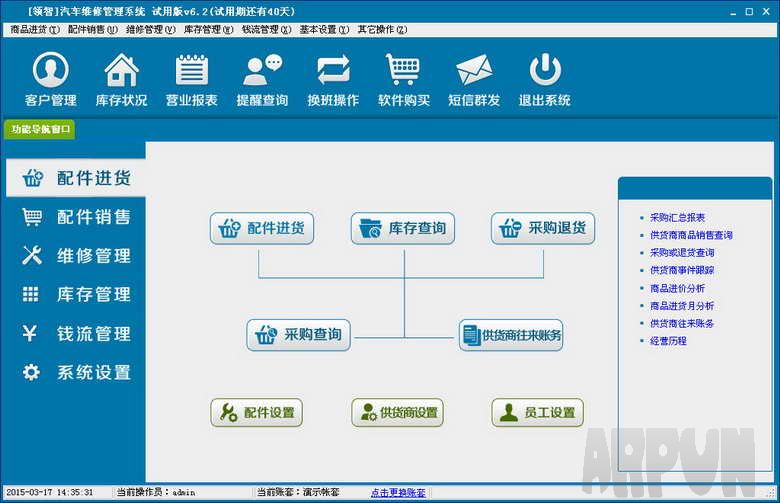Viewport: 780px width, 503px height.
Task: Open 钱流管理 menu in menu bar
Action: pyautogui.click(x=267, y=30)
